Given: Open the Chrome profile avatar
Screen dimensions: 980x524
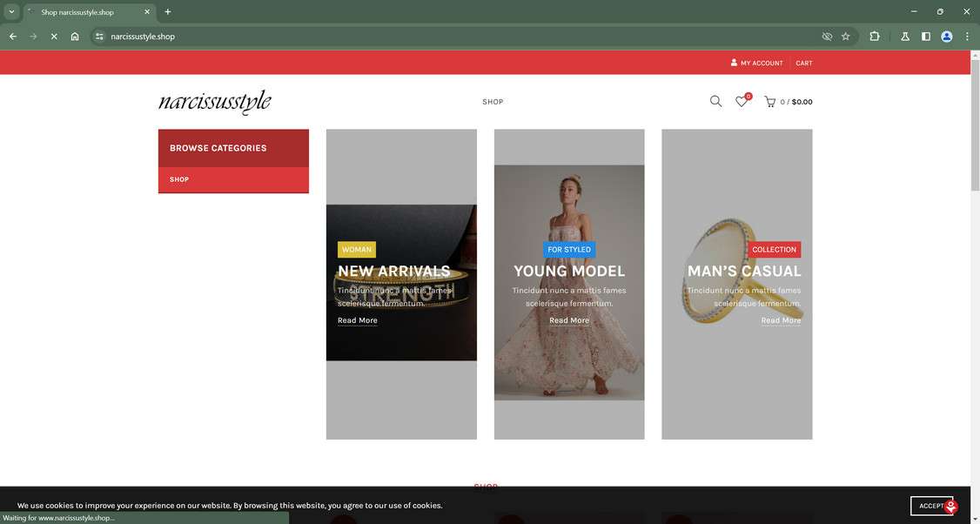Looking at the screenshot, I should [947, 37].
